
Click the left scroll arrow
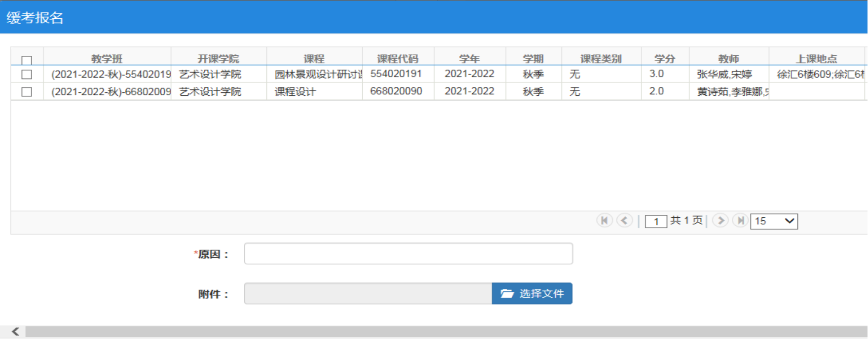coord(15,331)
